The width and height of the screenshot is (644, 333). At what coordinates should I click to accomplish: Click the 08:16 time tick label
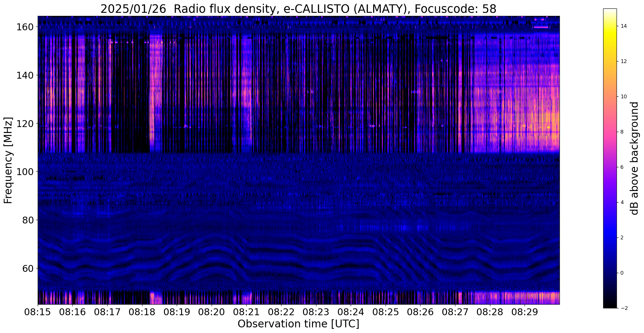(x=73, y=312)
